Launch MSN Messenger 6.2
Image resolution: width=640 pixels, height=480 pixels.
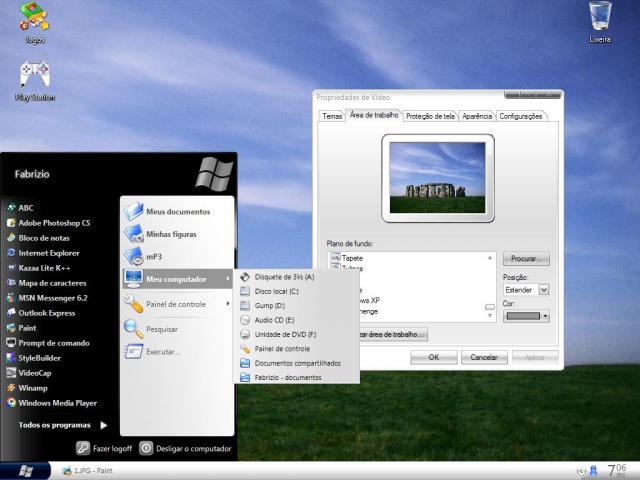tap(47, 298)
